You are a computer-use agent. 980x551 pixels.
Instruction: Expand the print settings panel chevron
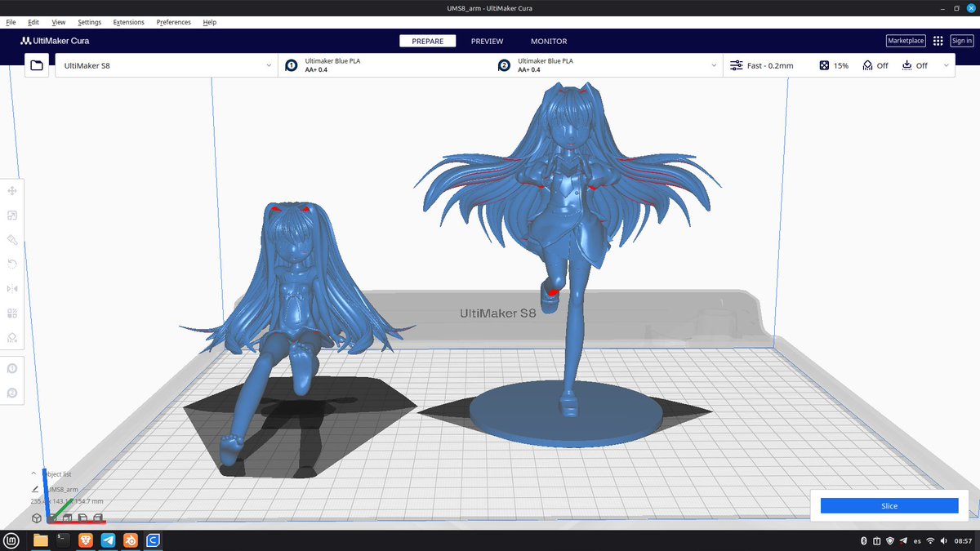tap(946, 65)
